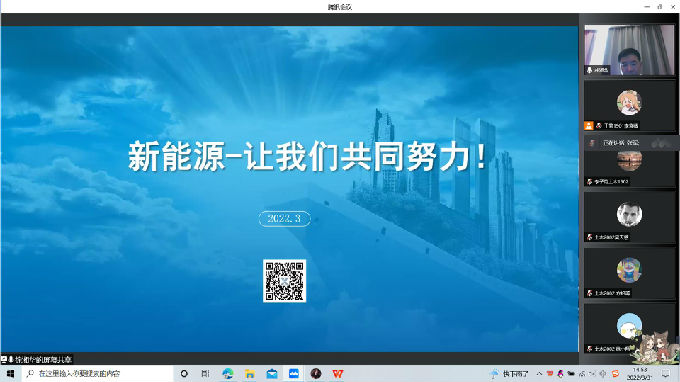Open the Mail app in taskbar
The width and height of the screenshot is (680, 382).
pos(272,373)
